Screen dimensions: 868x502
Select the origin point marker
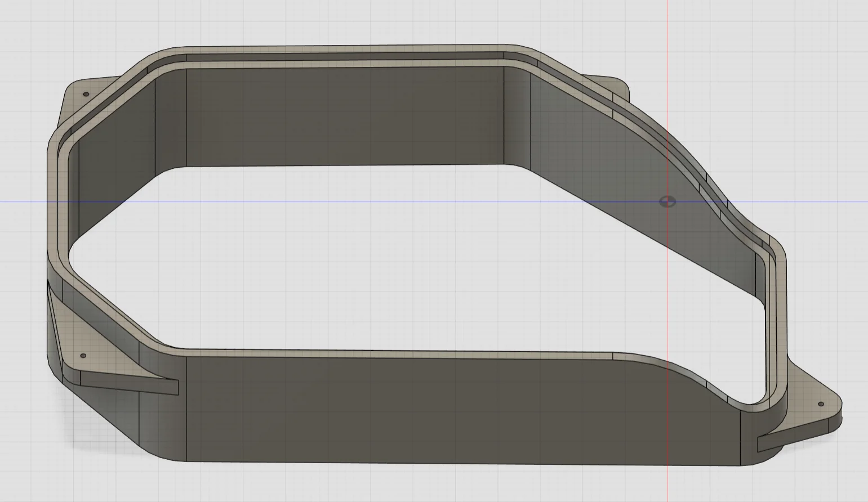coord(667,201)
